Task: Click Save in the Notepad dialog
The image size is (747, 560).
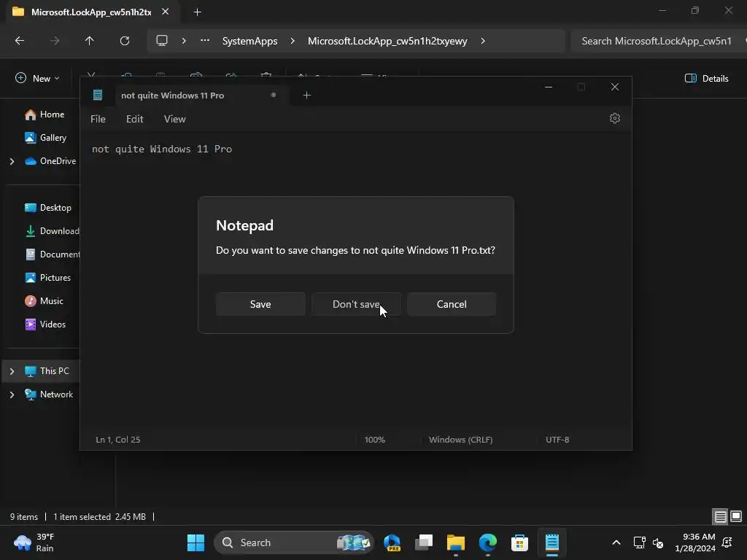Action: 260,304
